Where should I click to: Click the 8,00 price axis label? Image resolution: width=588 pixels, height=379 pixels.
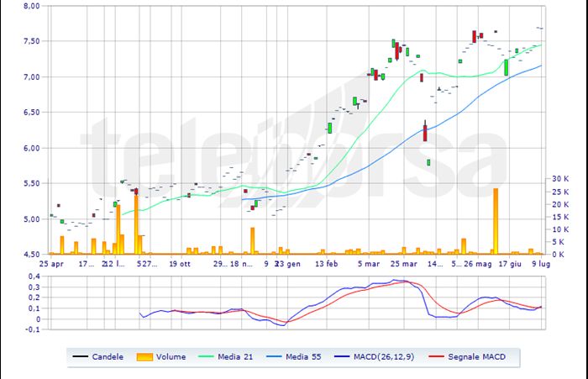(x=32, y=6)
